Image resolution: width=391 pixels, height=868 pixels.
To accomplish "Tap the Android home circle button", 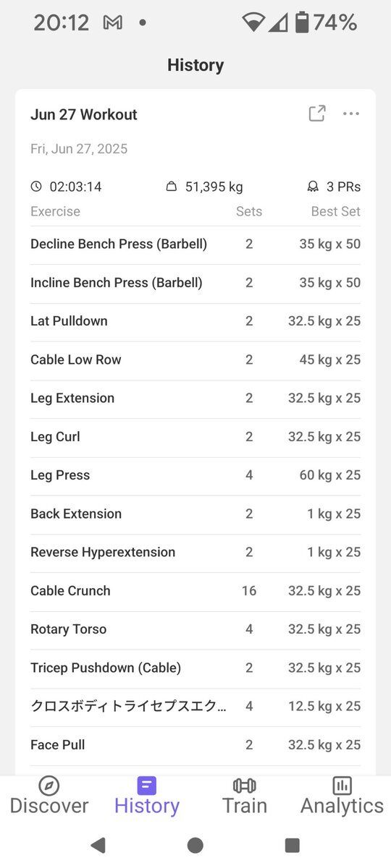I will [x=195, y=845].
